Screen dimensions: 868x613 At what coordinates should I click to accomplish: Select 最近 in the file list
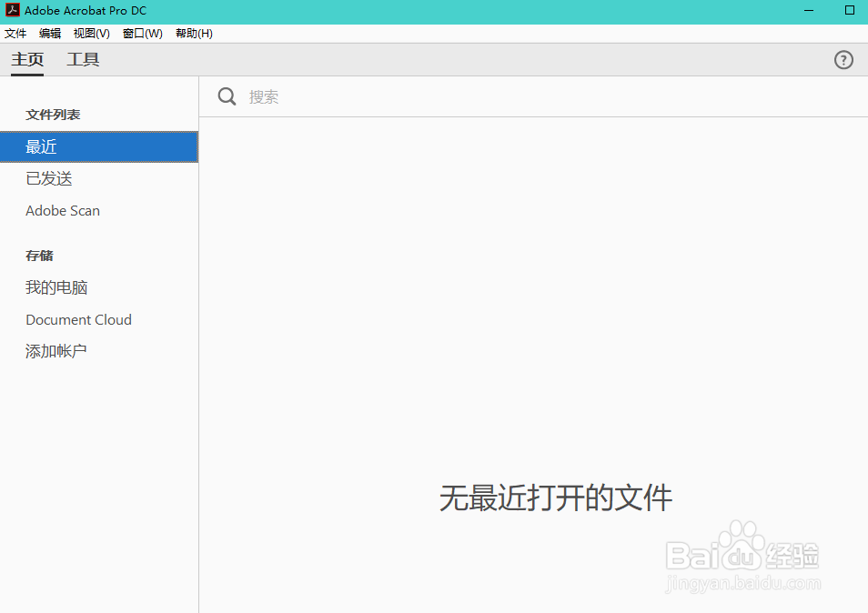(99, 146)
